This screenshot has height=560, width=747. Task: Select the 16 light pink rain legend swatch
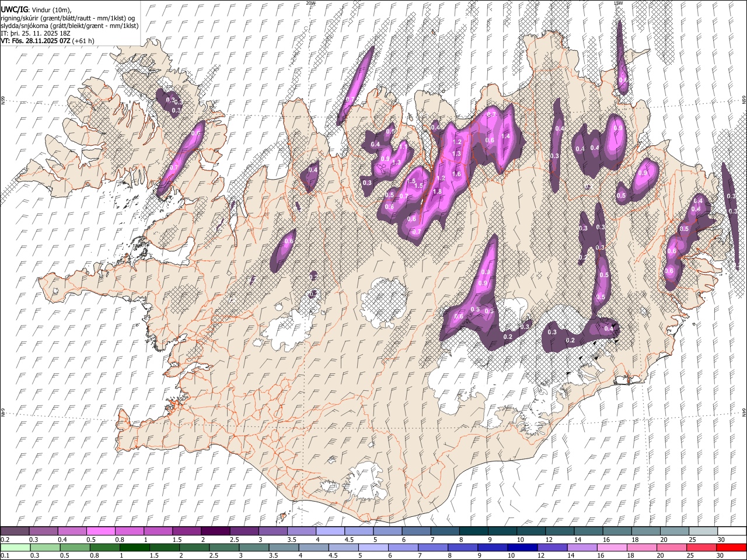click(x=612, y=547)
